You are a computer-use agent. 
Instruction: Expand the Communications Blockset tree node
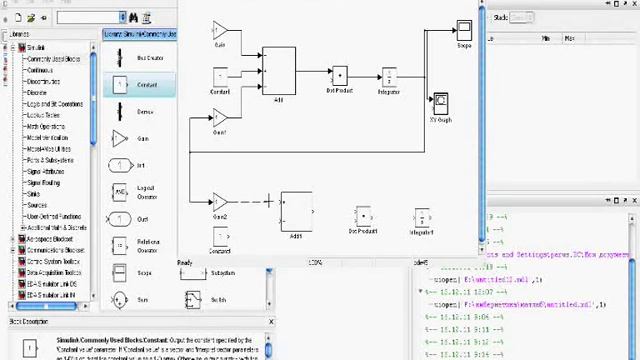click(x=13, y=250)
